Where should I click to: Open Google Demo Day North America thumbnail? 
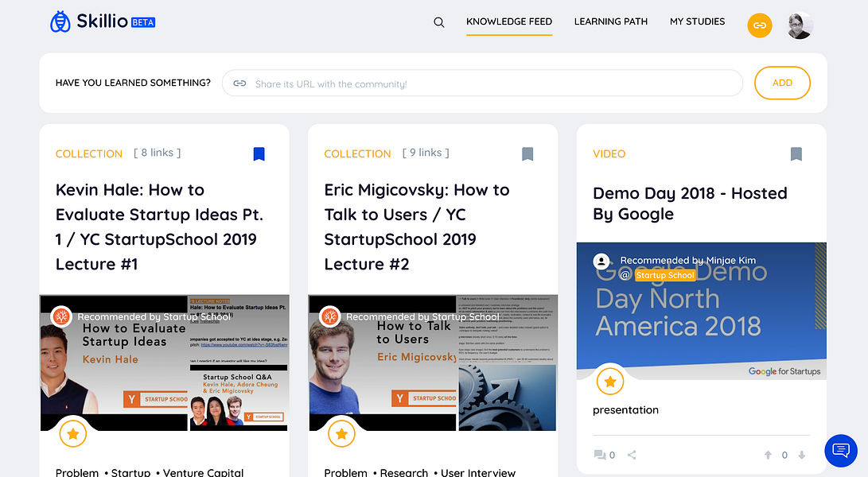pos(702,311)
